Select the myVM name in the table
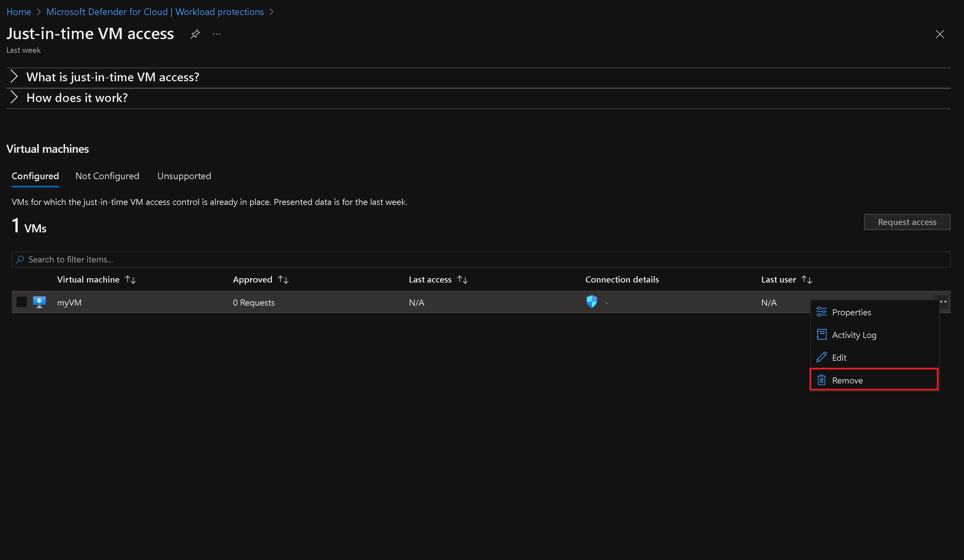The height and width of the screenshot is (560, 964). pyautogui.click(x=69, y=303)
